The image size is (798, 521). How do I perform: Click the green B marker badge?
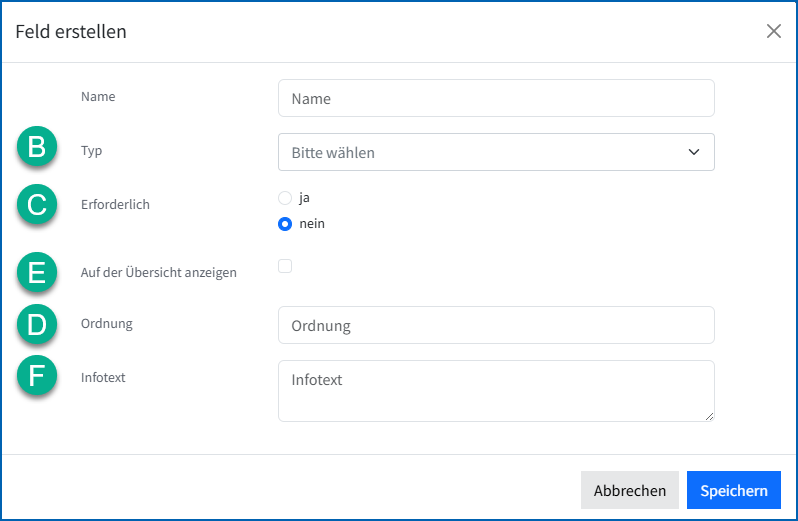click(x=37, y=148)
